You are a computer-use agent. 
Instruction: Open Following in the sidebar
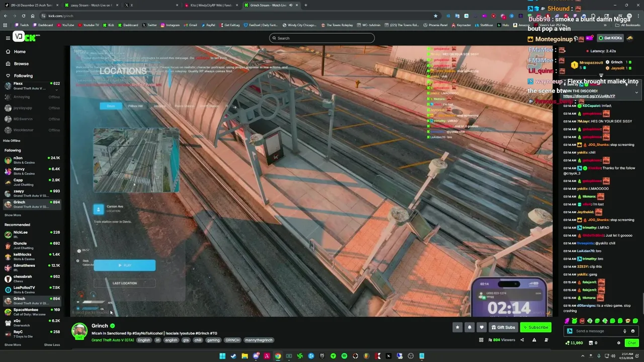pos(23,76)
